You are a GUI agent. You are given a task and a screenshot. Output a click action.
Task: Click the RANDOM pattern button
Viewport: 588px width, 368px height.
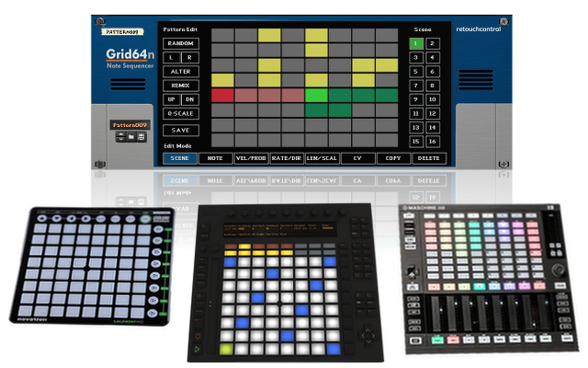pos(181,43)
